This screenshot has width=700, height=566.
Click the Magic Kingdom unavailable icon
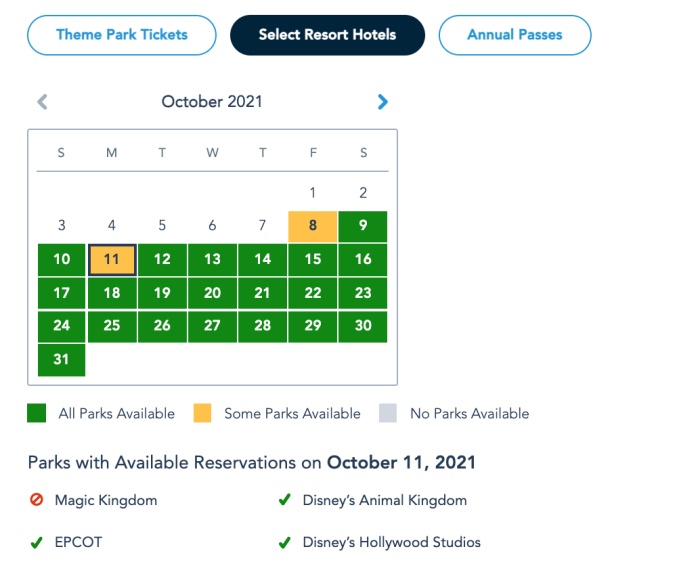click(37, 500)
